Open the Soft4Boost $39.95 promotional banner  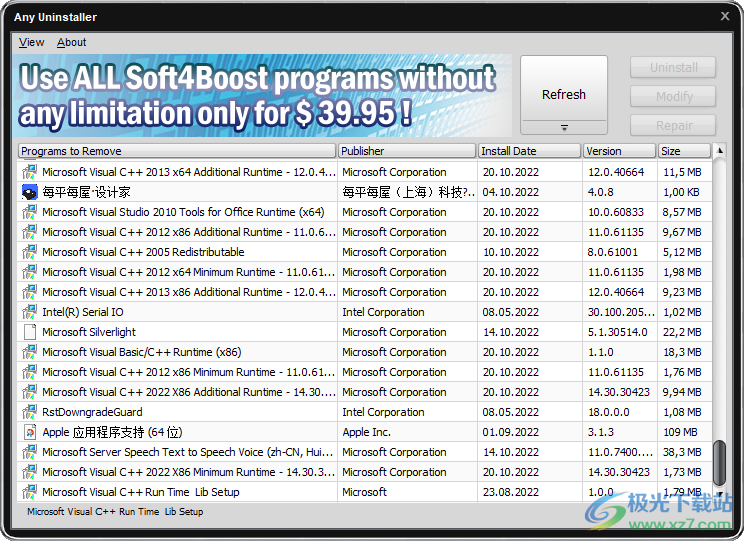pos(262,96)
